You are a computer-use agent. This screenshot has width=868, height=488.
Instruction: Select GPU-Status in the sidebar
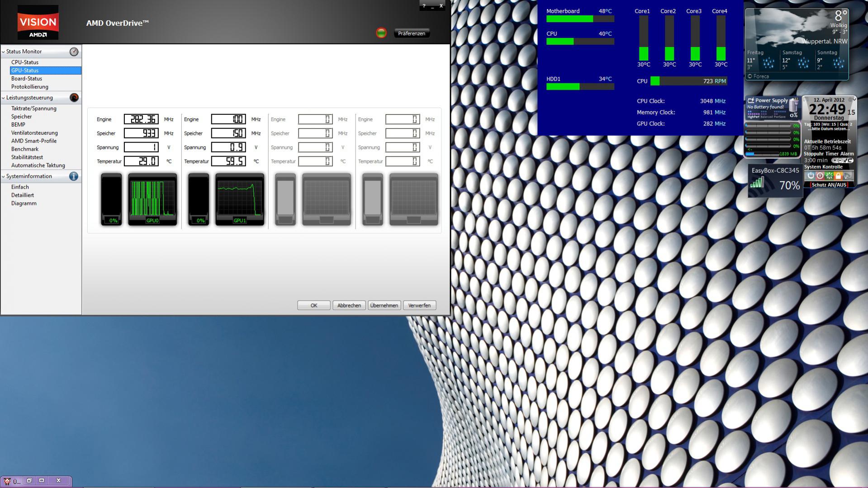pyautogui.click(x=45, y=71)
